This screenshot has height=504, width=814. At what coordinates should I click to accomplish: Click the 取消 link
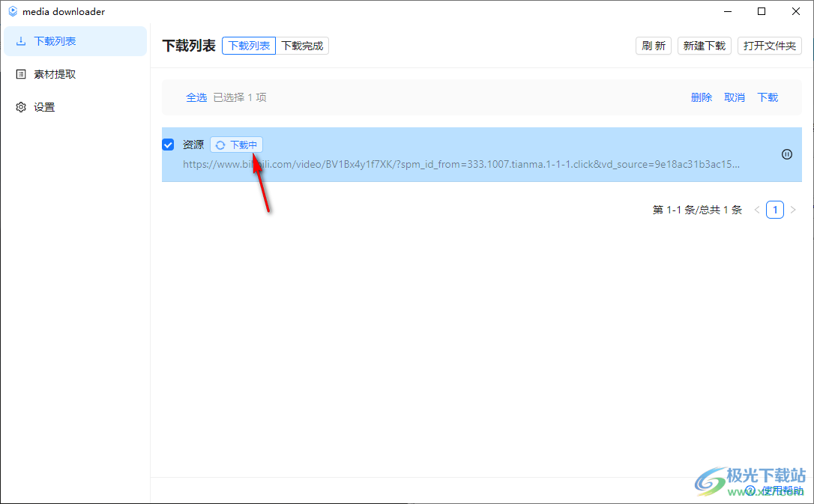735,97
